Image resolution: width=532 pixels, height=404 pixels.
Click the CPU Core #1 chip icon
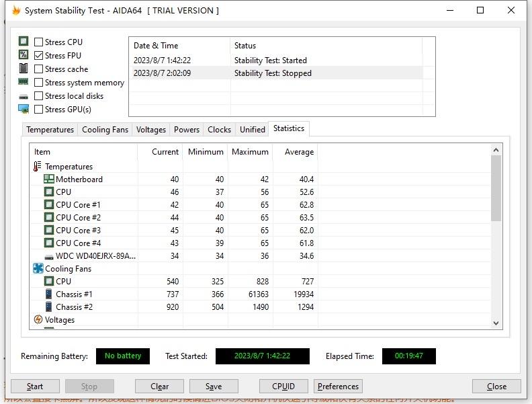(48, 205)
